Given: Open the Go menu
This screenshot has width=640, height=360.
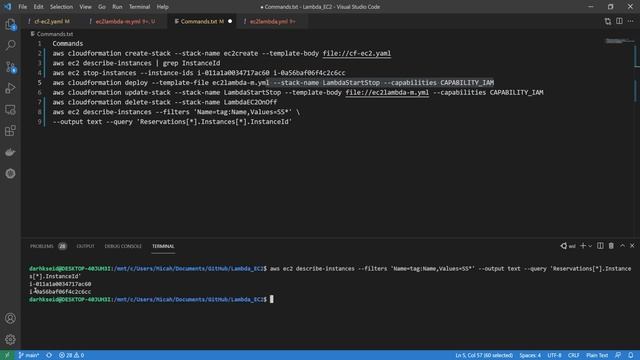Looking at the screenshot, I should (102, 7).
